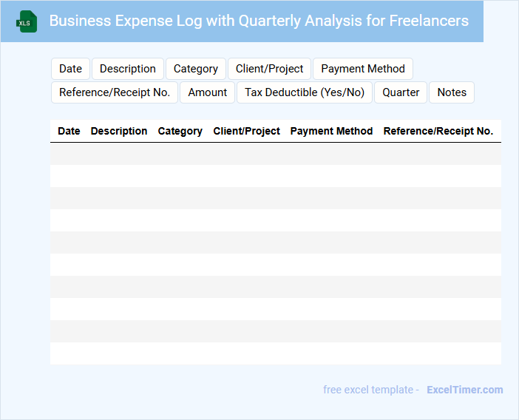Select the Reference/Receipt No. tag chip
The height and width of the screenshot is (420, 519).
[x=115, y=92]
